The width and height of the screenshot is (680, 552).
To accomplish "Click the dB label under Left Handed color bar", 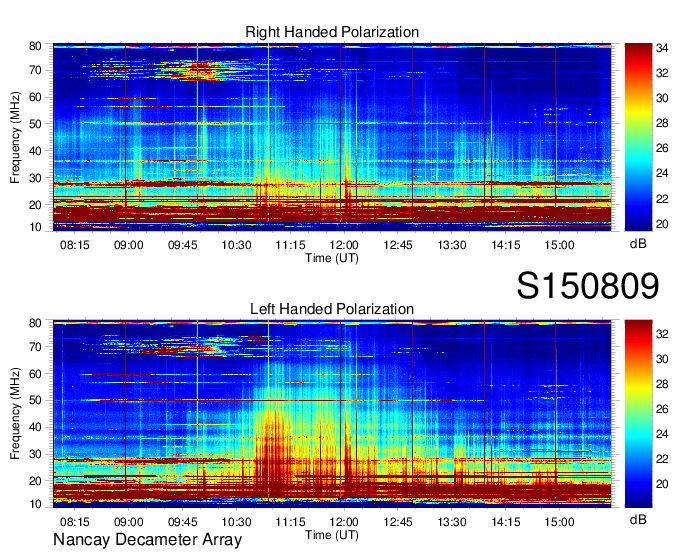I will point(638,519).
